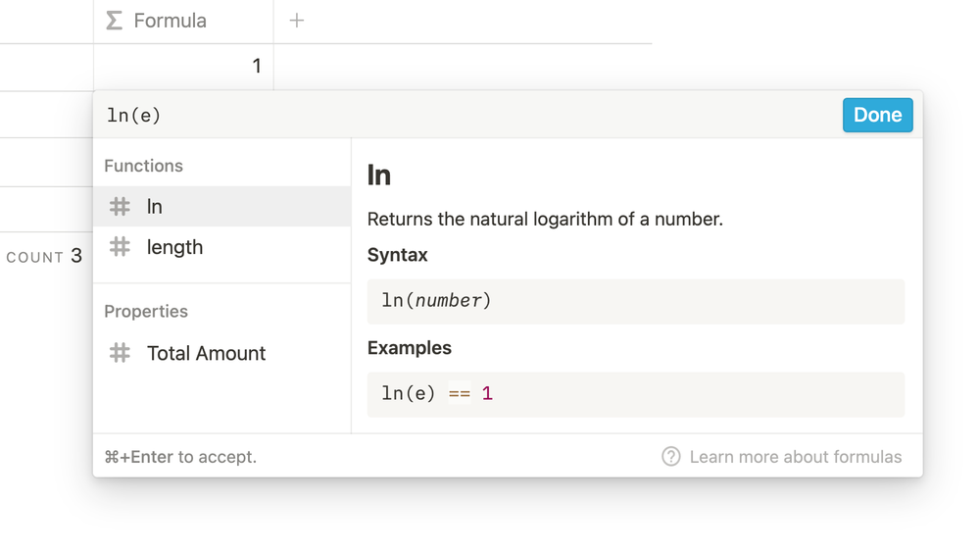The height and width of the screenshot is (551, 980).
Task: Click the sigma icon in Formula header
Action: [115, 21]
